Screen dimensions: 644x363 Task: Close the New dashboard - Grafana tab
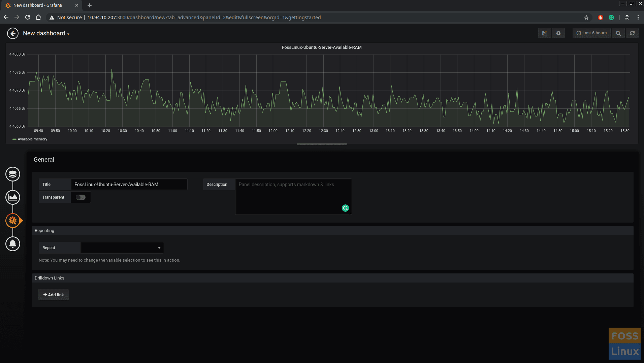point(77,5)
